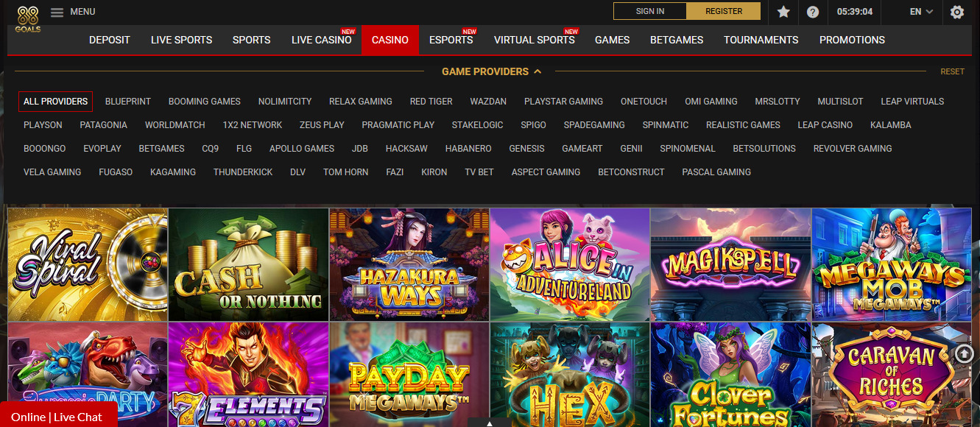Open the GAMES tab
This screenshot has height=427, width=980.
click(612, 40)
